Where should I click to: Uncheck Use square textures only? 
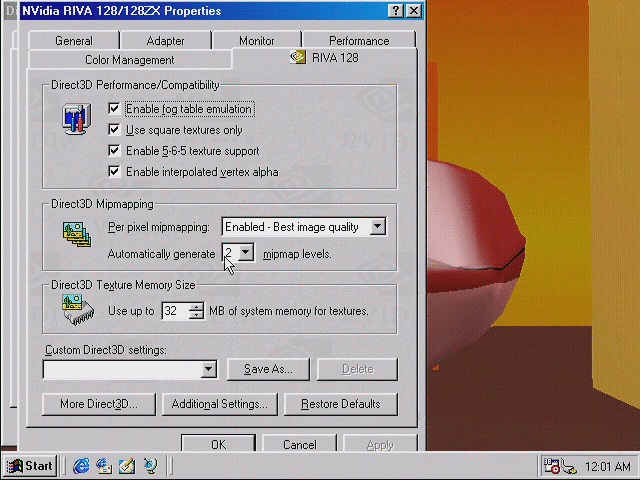tap(114, 130)
